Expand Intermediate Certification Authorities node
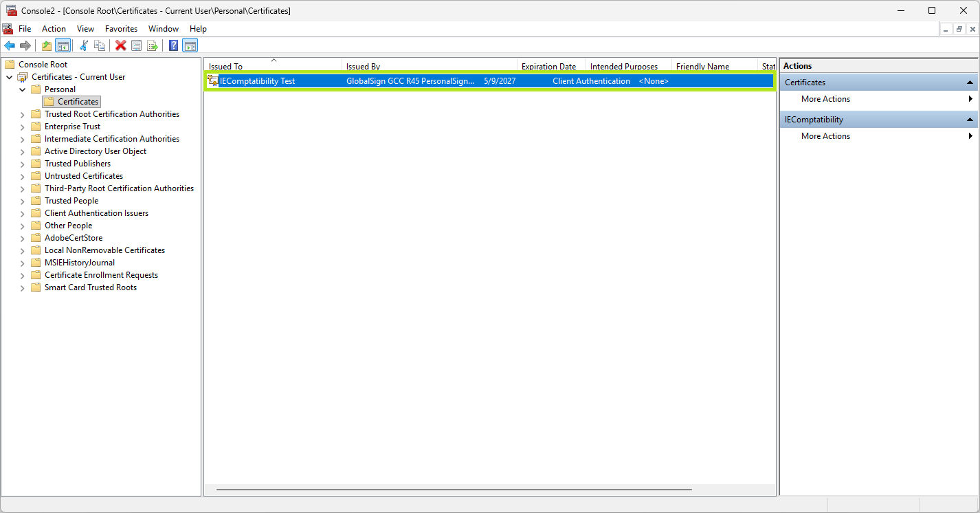 pyautogui.click(x=23, y=139)
